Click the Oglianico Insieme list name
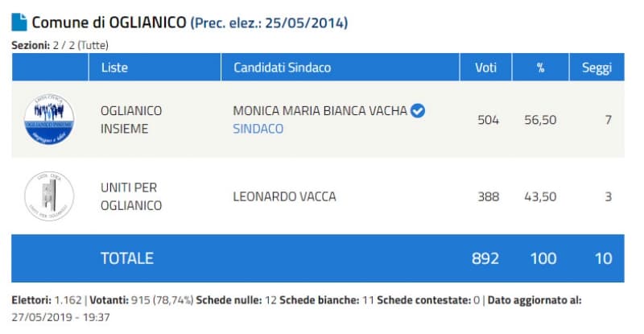The width and height of the screenshot is (644, 334). (x=131, y=119)
